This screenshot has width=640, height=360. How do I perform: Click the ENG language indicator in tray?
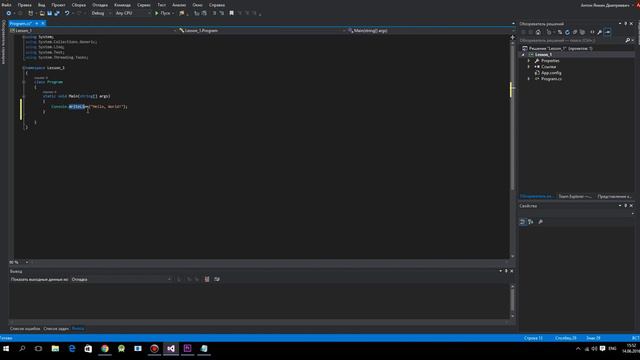tap(612, 349)
